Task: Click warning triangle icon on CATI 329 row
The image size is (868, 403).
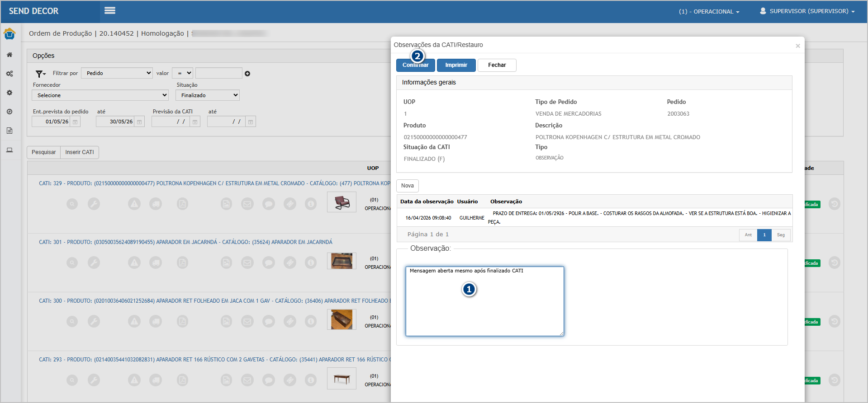Action: point(134,204)
